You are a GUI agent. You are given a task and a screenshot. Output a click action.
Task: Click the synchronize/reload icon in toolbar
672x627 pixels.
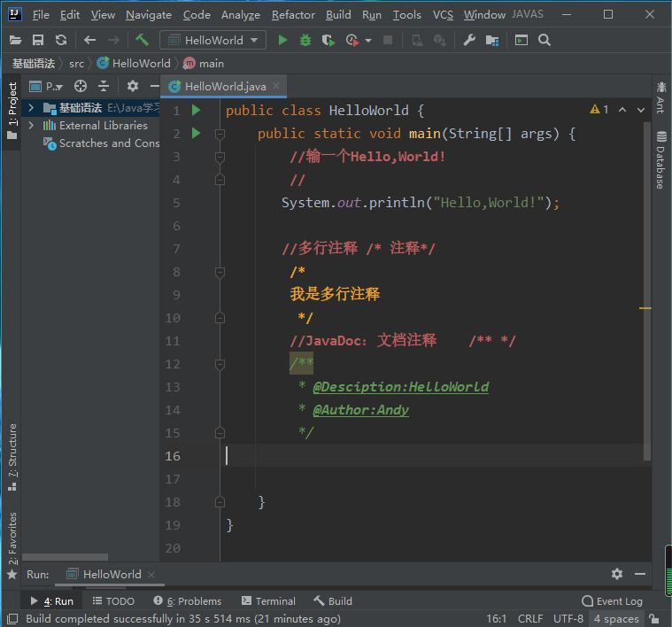click(61, 40)
